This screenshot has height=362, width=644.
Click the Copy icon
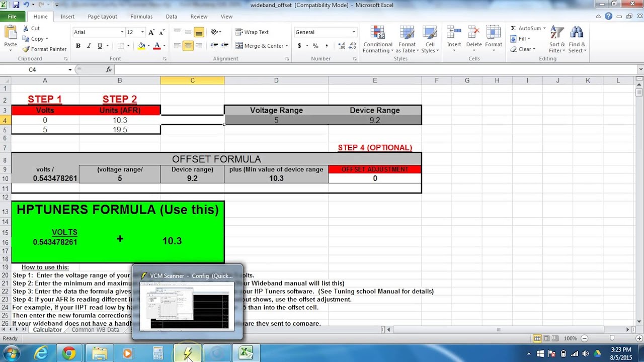(26, 39)
